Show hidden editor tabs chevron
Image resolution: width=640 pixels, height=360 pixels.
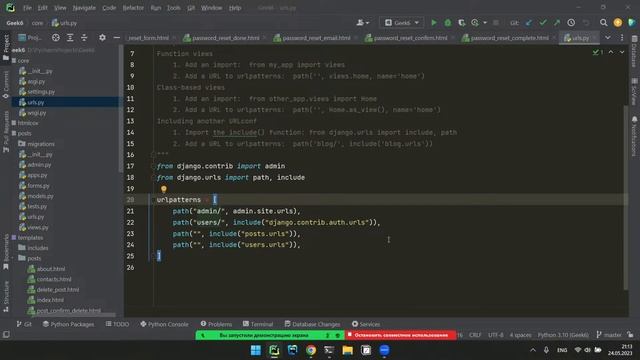pos(608,38)
